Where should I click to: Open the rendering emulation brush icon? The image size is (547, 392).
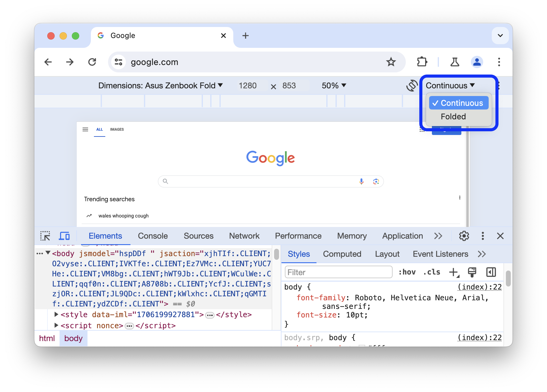472,272
